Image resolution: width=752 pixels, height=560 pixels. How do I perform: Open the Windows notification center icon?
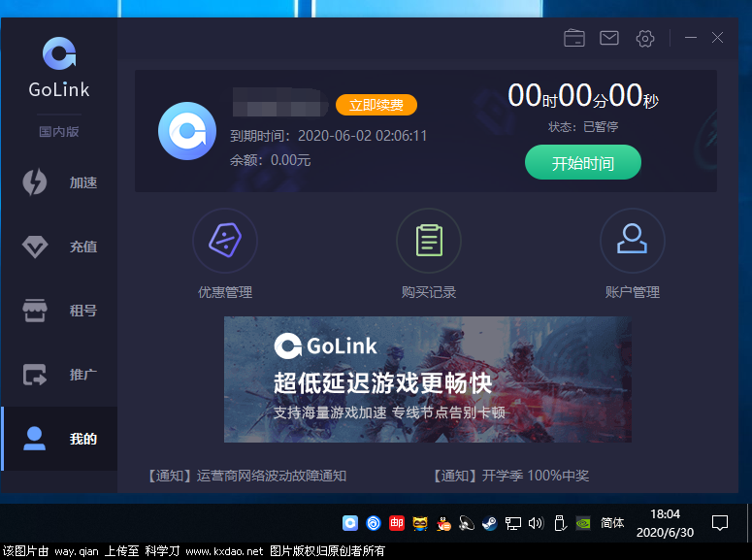tap(719, 522)
